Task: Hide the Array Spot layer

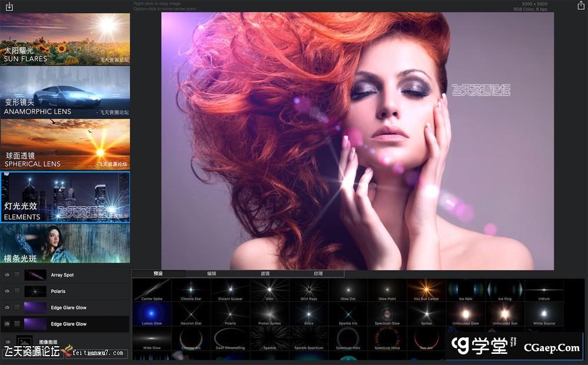Action: (x=7, y=275)
